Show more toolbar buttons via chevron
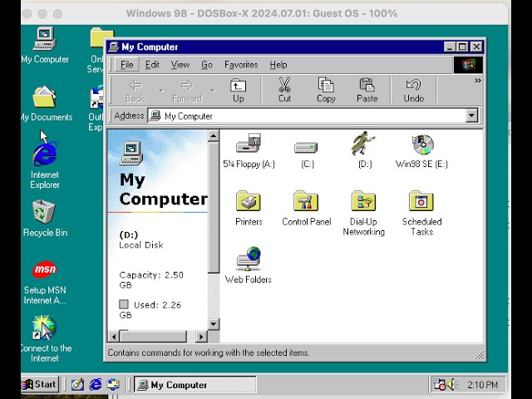 [x=478, y=81]
